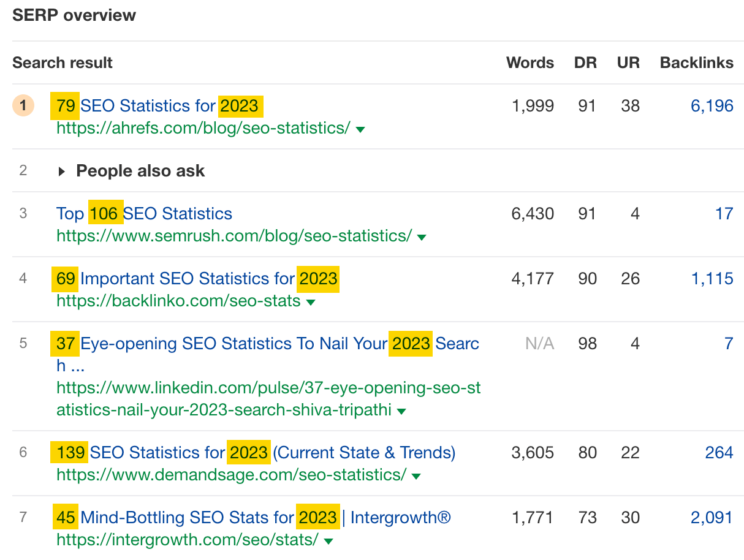Click 2,091 backlinks for intergrowth.com
Image resolution: width=744 pixels, height=560 pixels.
tap(711, 518)
